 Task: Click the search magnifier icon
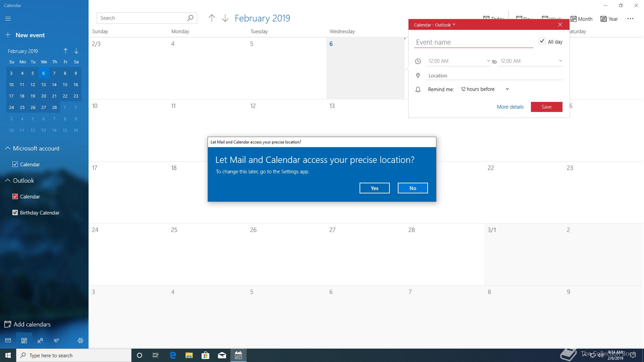tap(190, 18)
